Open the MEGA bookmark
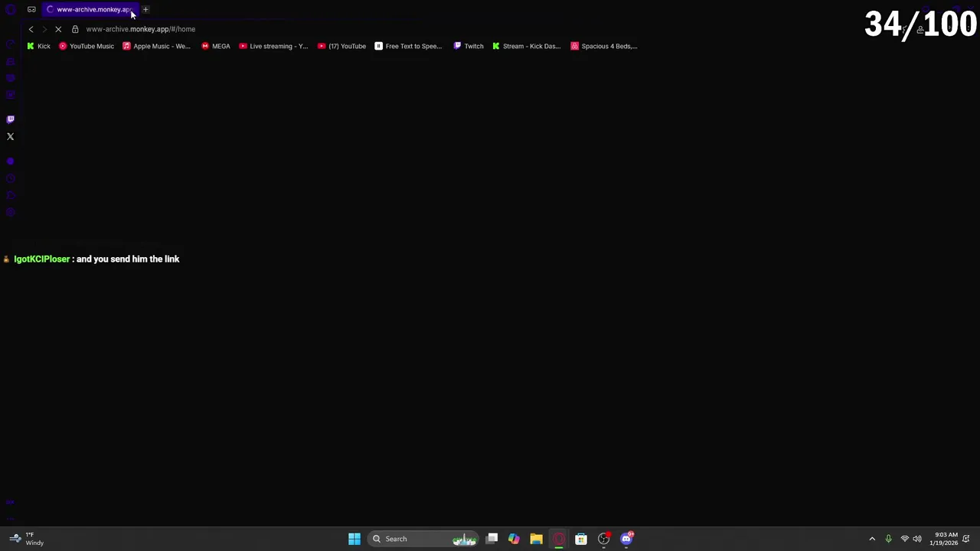980x551 pixels. click(x=215, y=46)
